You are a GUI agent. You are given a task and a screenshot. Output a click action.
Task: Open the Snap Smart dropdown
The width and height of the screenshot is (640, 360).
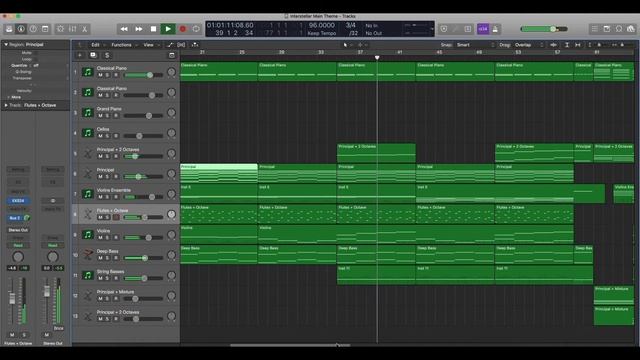pyautogui.click(x=476, y=45)
